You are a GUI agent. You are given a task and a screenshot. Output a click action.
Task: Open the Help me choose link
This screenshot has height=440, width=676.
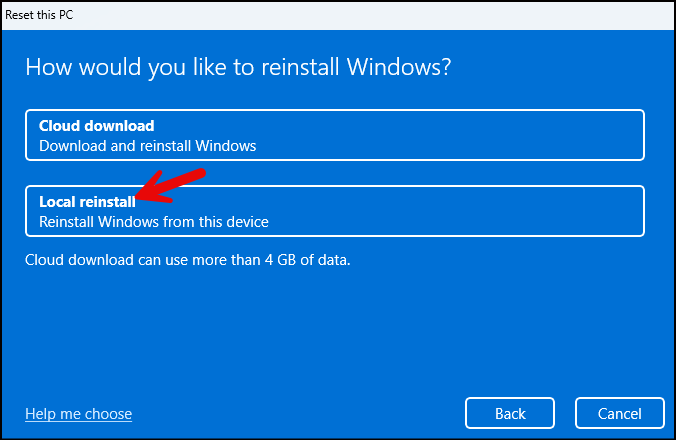(x=78, y=414)
